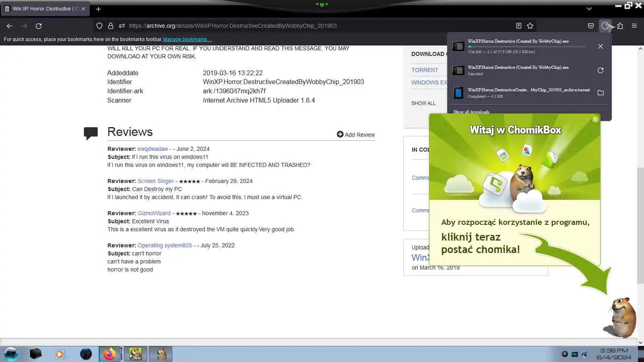This screenshot has width=644, height=362.
Task: Click the 'kliknij teraz postać chomika!' text
Action: 481,243
